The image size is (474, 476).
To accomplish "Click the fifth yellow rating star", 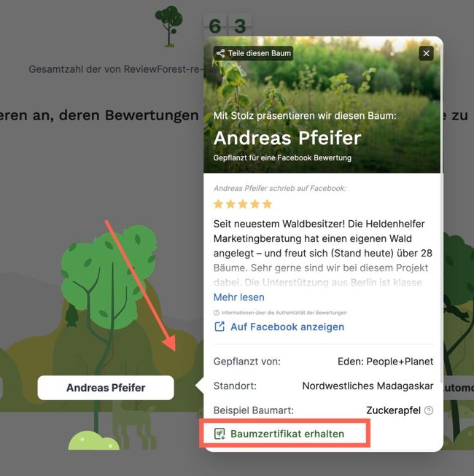I will [x=267, y=204].
